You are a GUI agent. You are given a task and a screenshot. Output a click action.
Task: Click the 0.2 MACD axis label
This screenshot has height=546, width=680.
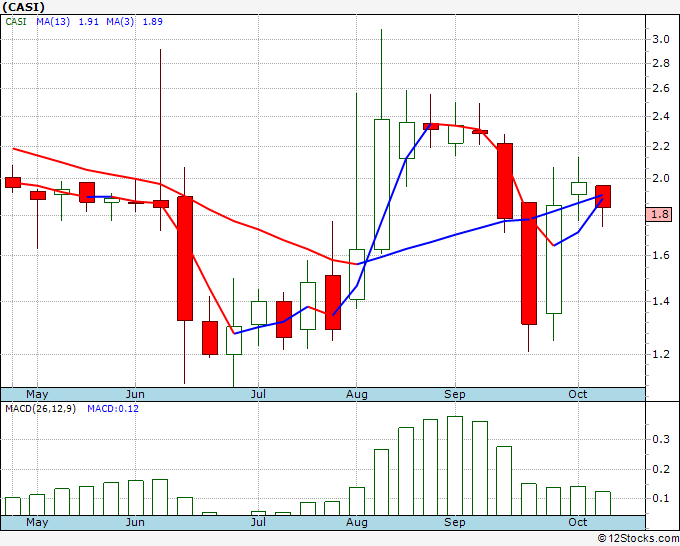click(661, 469)
